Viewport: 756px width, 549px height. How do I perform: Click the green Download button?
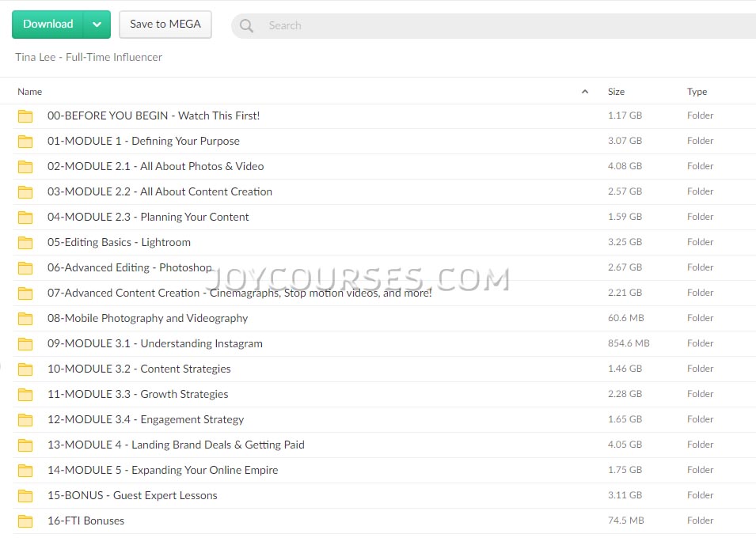tap(47, 24)
